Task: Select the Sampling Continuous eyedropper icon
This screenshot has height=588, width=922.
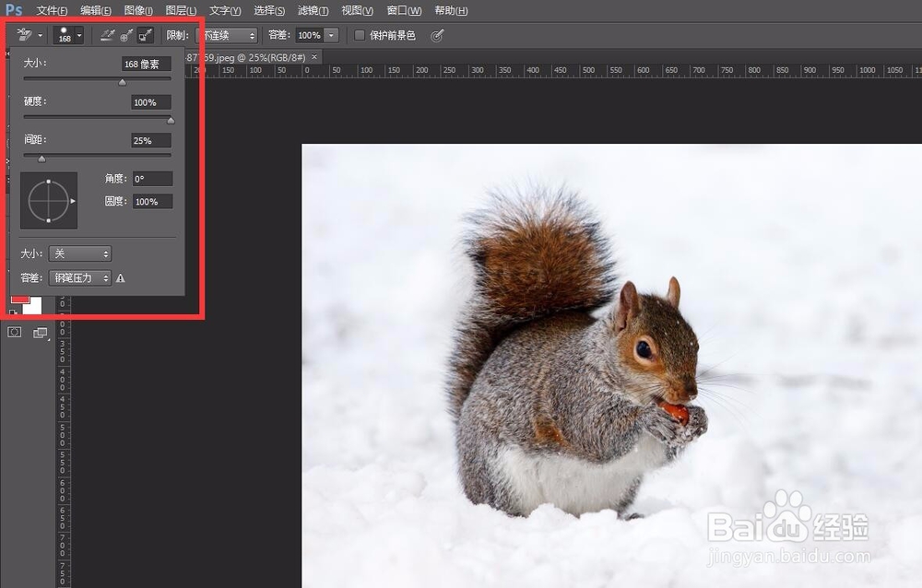Action: (x=107, y=35)
